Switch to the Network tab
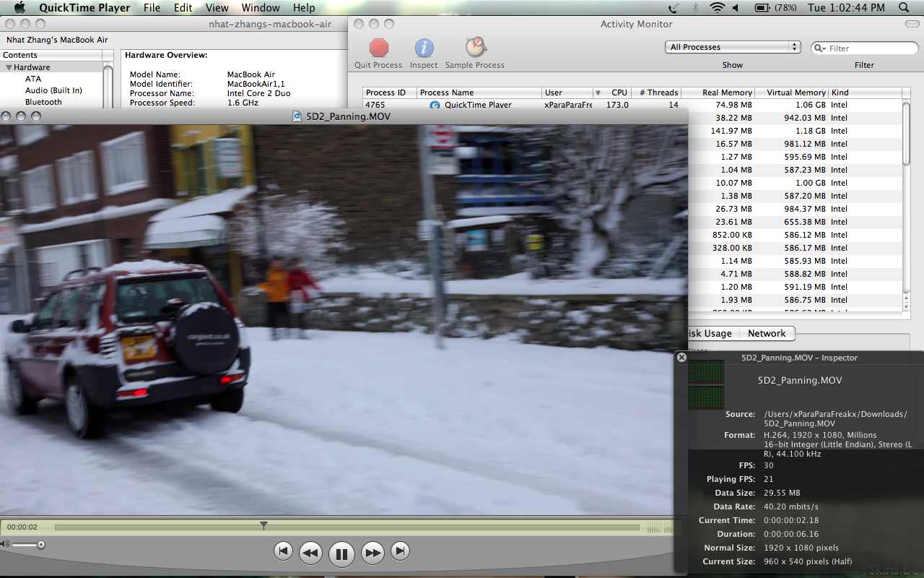This screenshot has width=924, height=578. click(767, 333)
